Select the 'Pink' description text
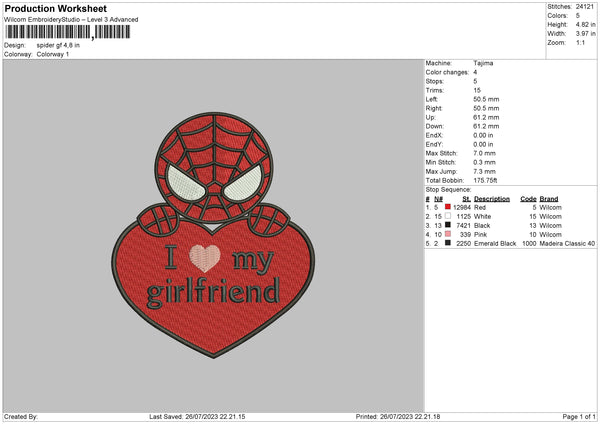 pos(480,235)
